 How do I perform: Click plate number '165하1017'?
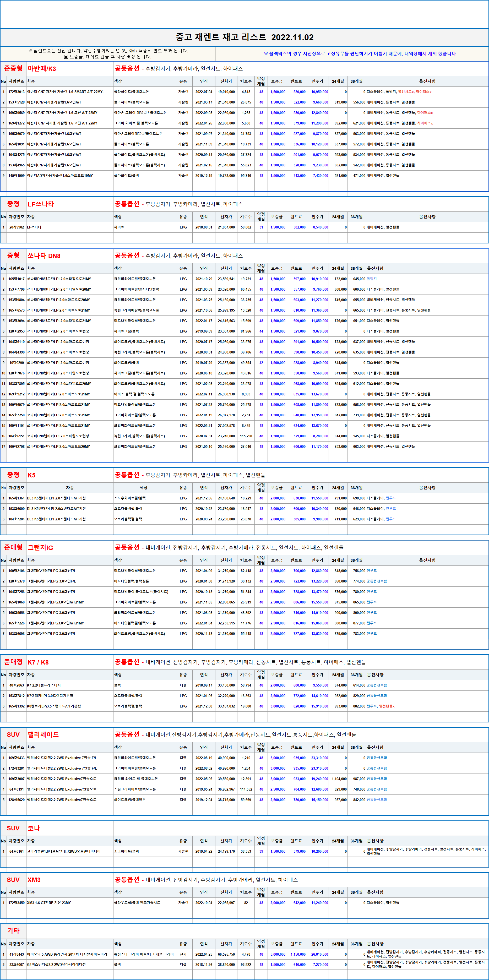[x=16, y=279]
